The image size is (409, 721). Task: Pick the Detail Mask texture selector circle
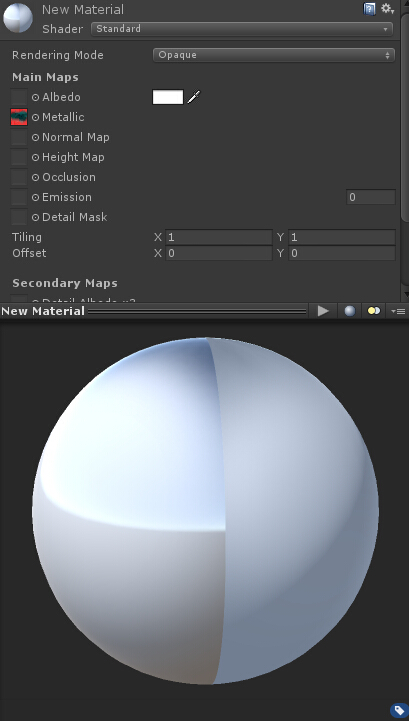tap(35, 217)
